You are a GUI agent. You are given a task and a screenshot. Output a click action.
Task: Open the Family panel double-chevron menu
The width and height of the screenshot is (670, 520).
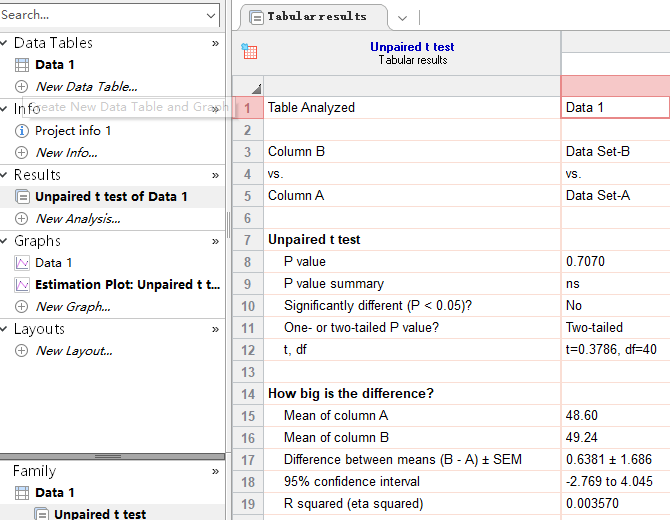coord(215,471)
